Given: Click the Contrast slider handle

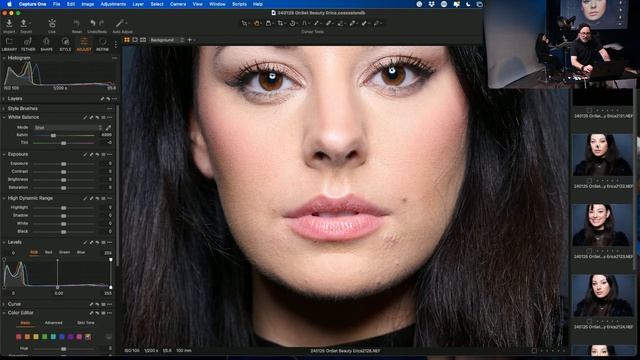Looking at the screenshot, I should click(64, 172).
